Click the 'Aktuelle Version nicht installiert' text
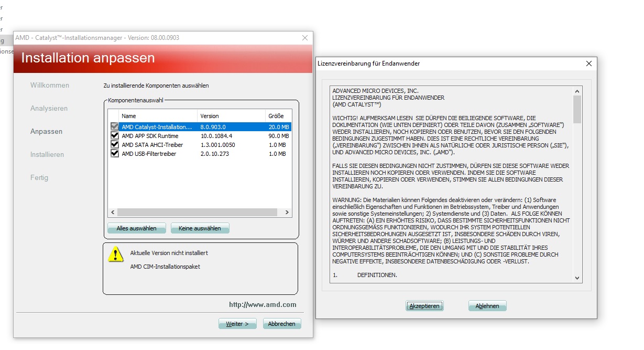This screenshot has height=350, width=644. tap(169, 253)
